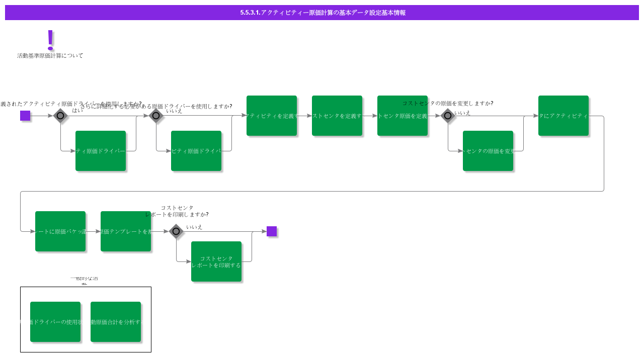Select the レポートを印刷しますか gateway diamond
The height and width of the screenshot is (357, 644).
(x=176, y=231)
